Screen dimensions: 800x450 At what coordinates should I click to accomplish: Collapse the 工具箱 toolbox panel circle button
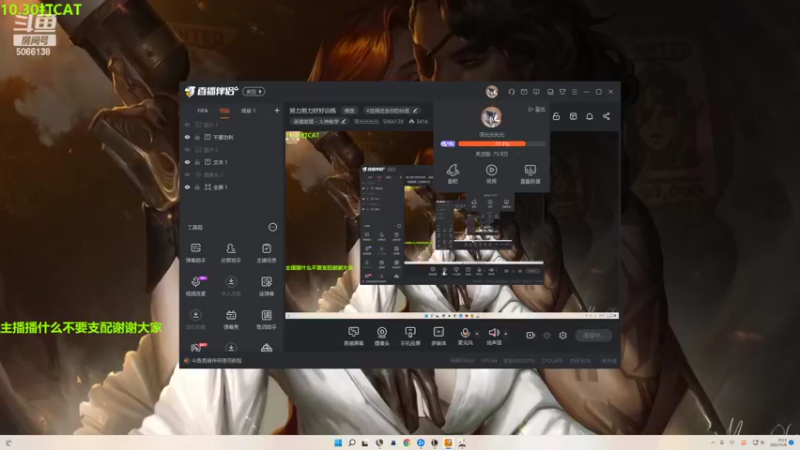[273, 227]
